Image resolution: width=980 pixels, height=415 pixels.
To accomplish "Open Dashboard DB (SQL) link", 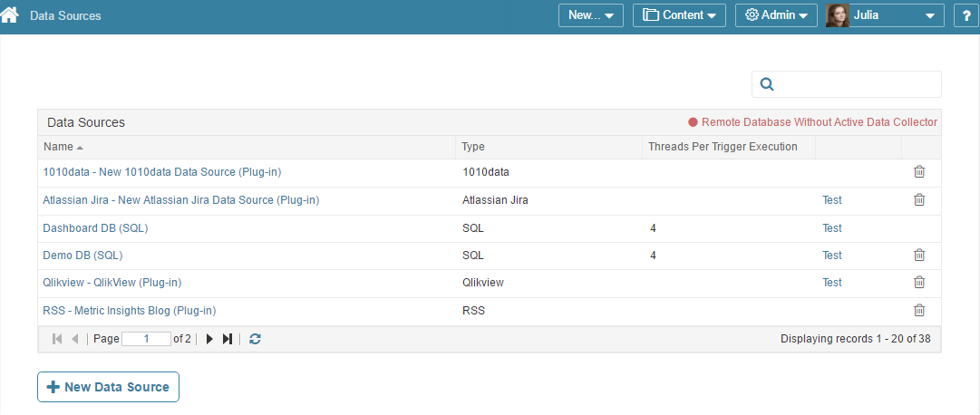I will click(x=95, y=228).
